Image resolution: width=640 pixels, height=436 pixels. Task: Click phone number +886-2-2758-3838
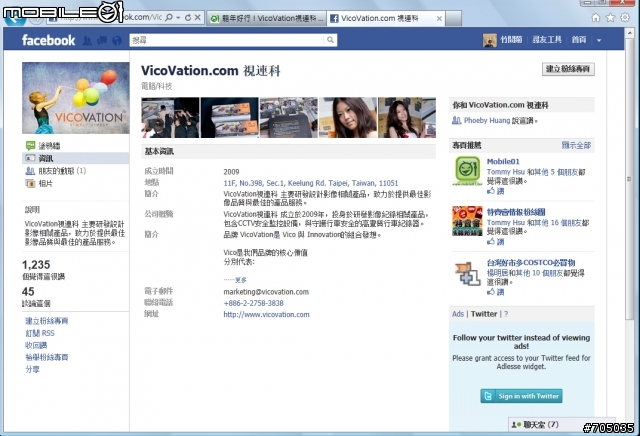253,303
